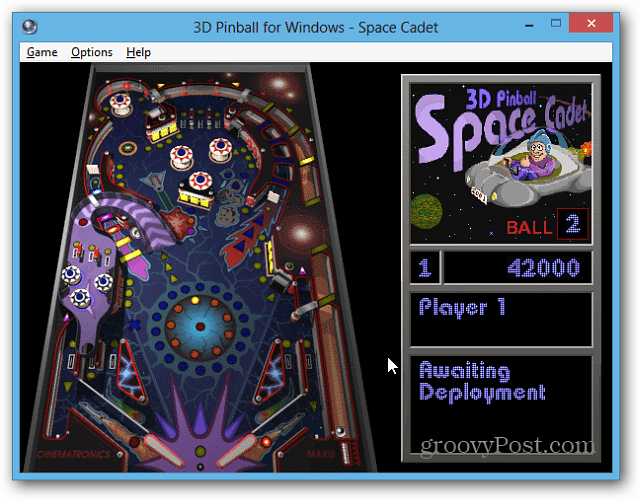Click the cadet in spaceship illustration

point(527,169)
